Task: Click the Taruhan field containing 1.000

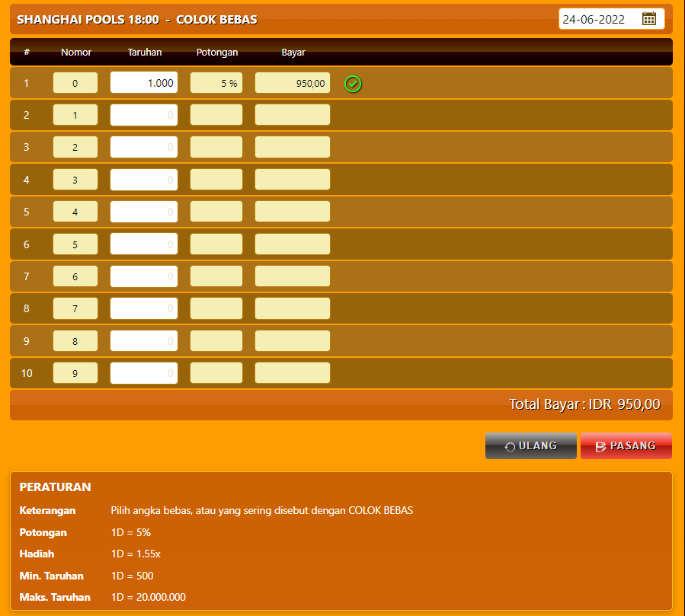Action: pyautogui.click(x=144, y=83)
